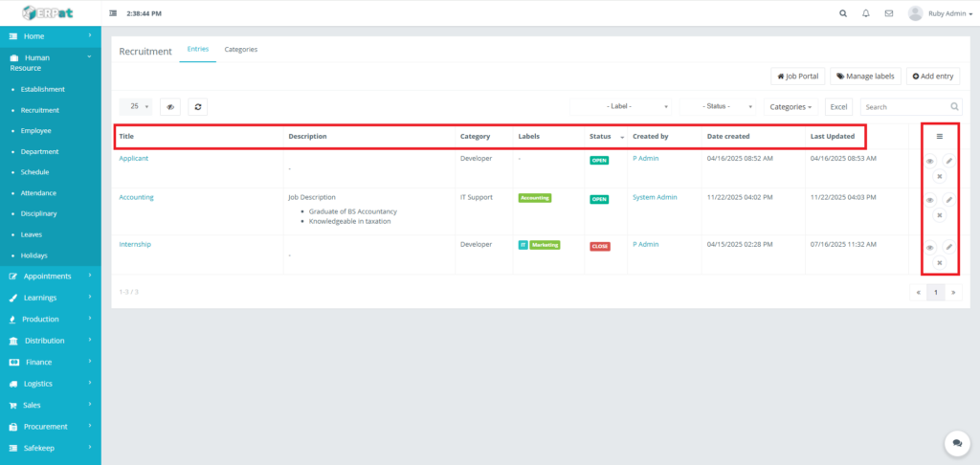Select Recruitment in the sidebar menu
980x465 pixels.
click(40, 110)
